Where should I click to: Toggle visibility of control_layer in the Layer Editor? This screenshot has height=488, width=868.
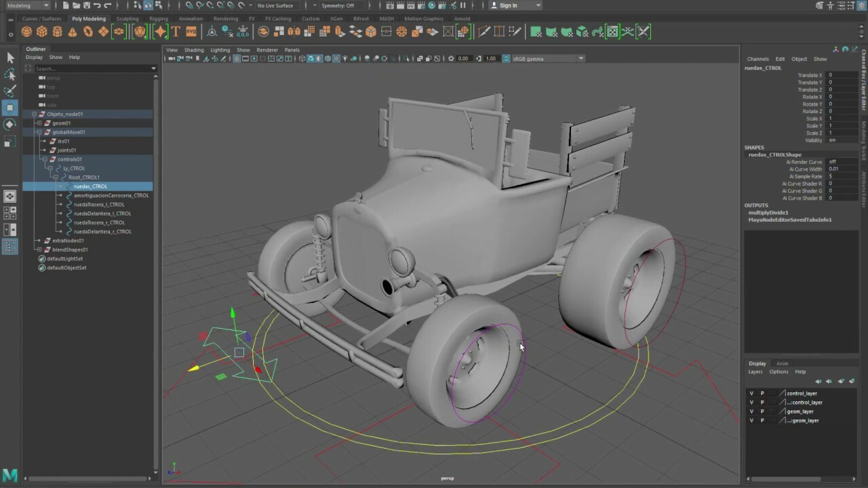pos(751,393)
